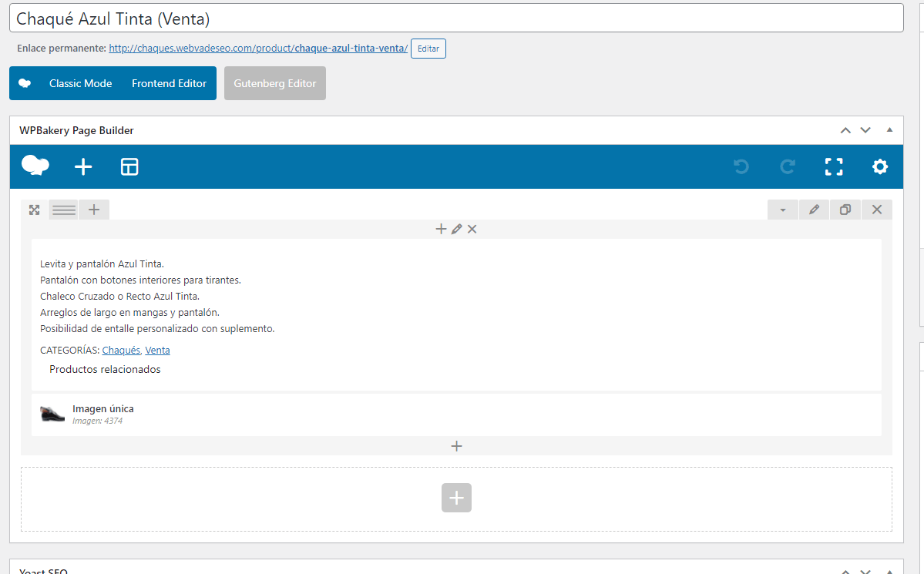924x574 pixels.
Task: Enter WPBakery fullscreen mode
Action: 834,166
